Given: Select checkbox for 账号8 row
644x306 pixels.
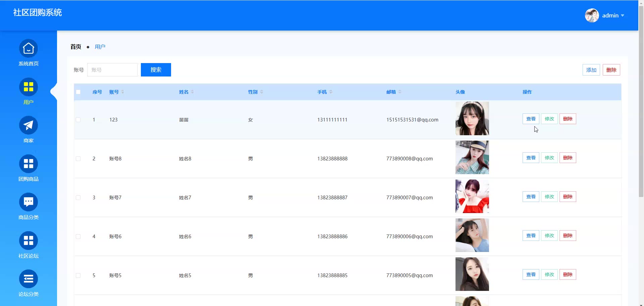Looking at the screenshot, I should (78, 159).
